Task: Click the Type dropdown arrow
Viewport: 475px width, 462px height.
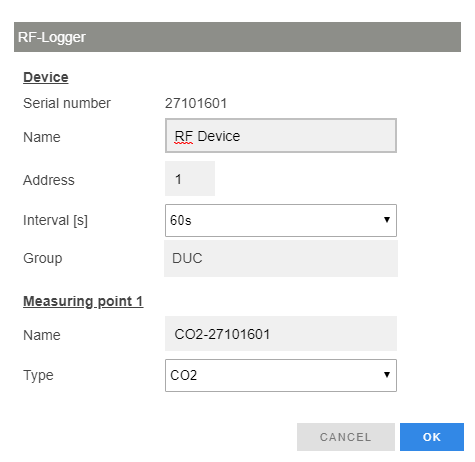Action: pos(387,375)
